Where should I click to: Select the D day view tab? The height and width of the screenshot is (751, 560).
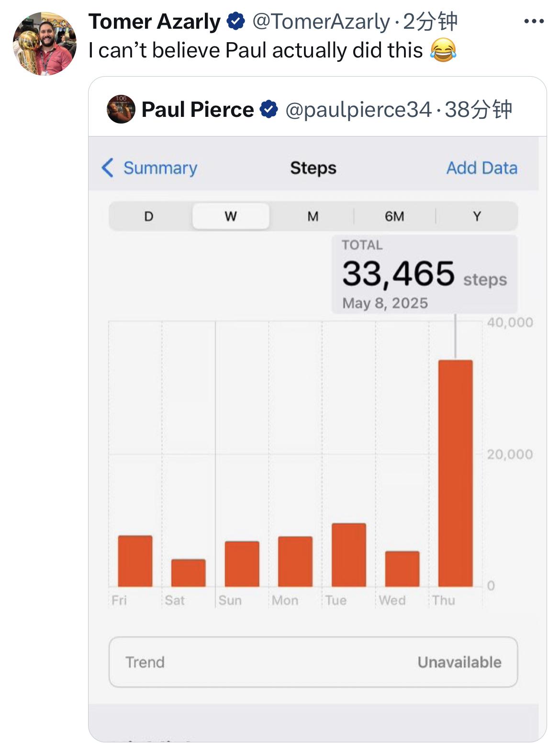(149, 216)
